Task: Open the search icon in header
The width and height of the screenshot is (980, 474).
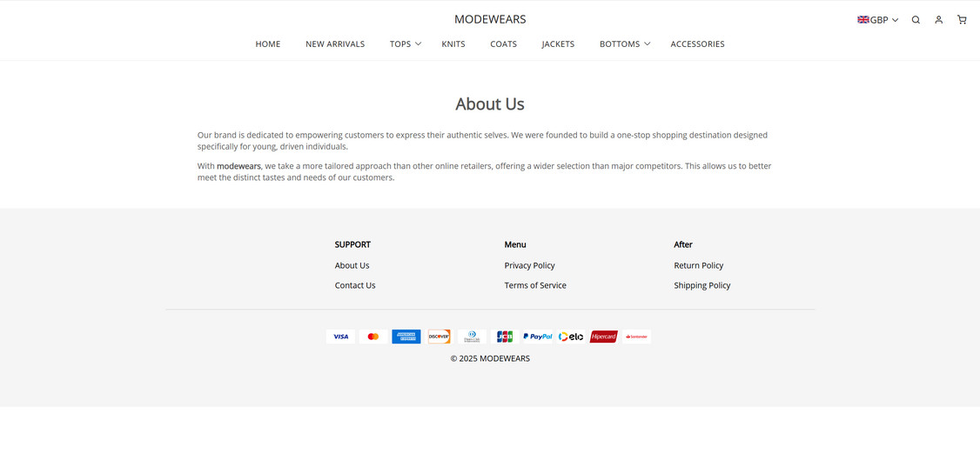Action: click(x=916, y=20)
